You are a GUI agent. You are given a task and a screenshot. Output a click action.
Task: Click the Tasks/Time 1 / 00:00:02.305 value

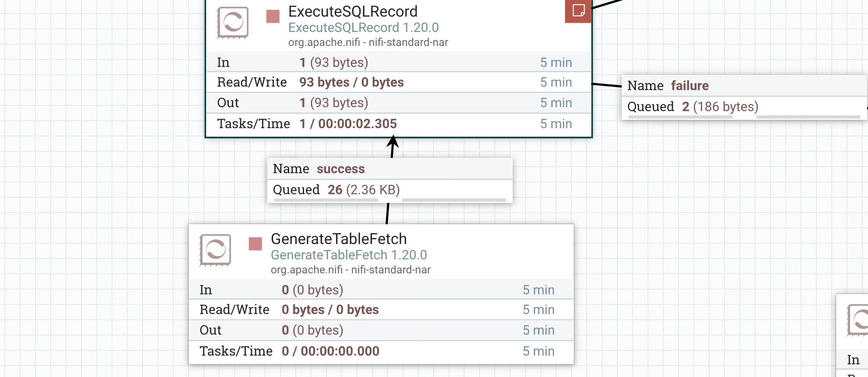(x=348, y=124)
